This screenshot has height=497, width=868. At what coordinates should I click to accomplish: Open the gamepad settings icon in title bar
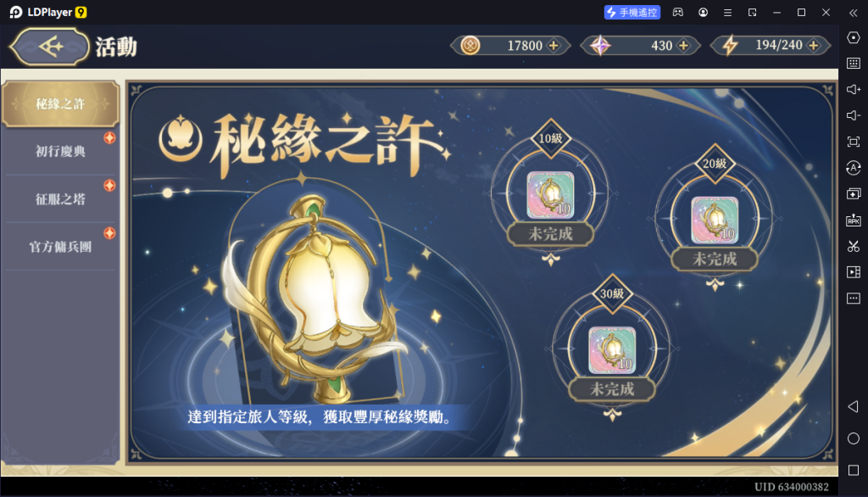click(677, 12)
